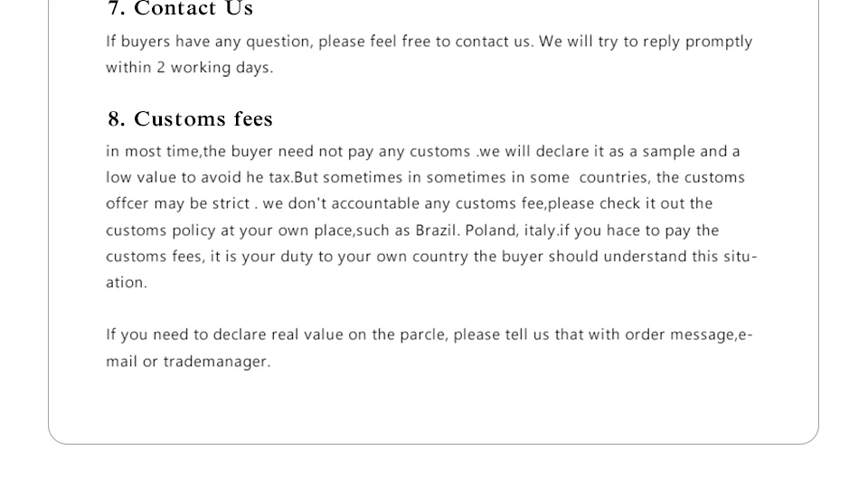The width and height of the screenshot is (868, 488).
Task: Click the hyphenated fragment "ation." on its own line
Action: coord(126,283)
